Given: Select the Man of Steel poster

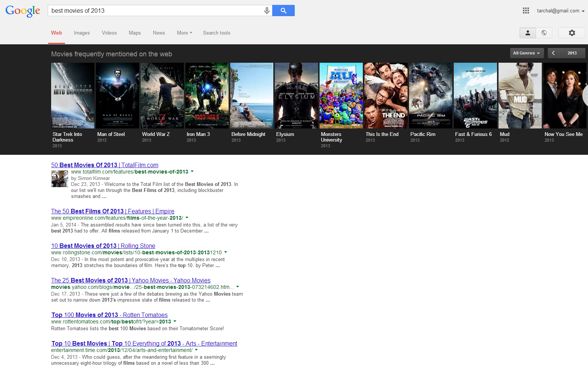Looking at the screenshot, I should point(117,95).
